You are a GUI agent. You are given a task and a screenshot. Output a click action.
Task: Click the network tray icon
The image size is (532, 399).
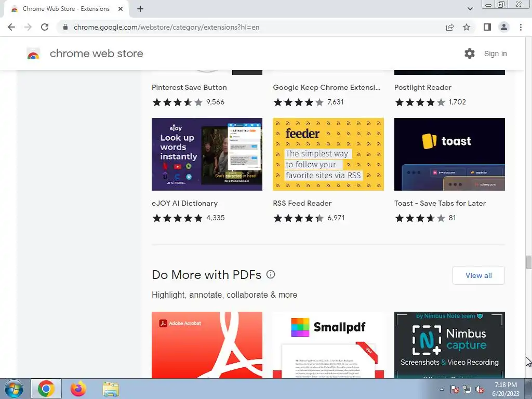click(467, 389)
